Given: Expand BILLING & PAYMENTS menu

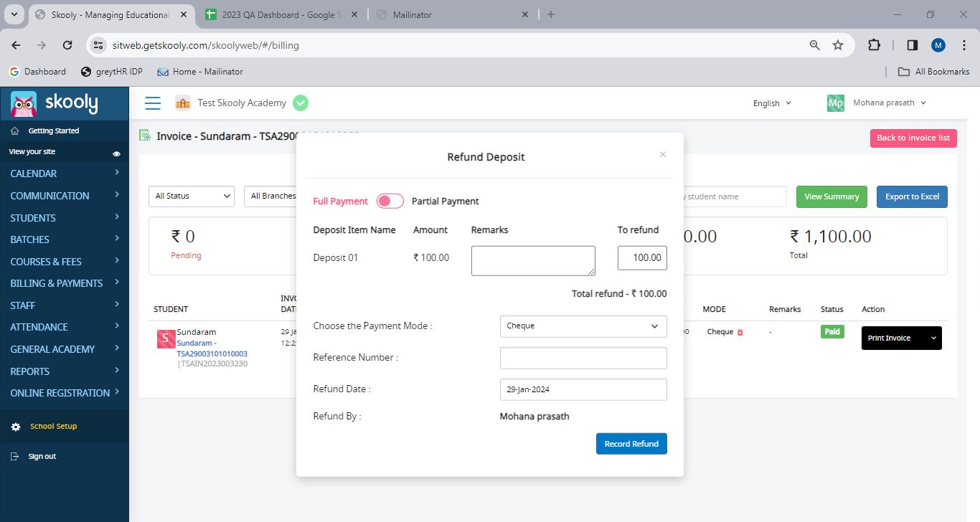Looking at the screenshot, I should [65, 283].
